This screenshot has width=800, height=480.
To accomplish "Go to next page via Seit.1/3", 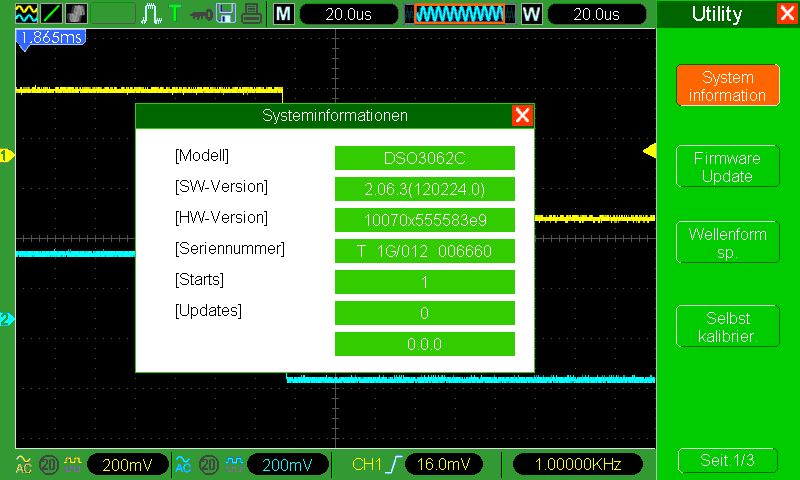I will tap(728, 460).
